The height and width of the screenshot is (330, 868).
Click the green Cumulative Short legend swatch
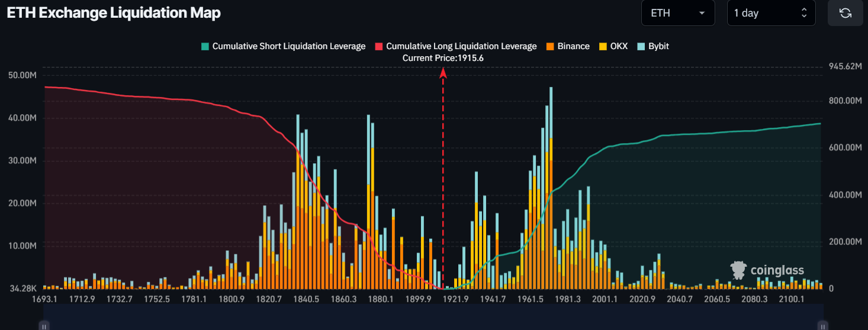[x=205, y=46]
